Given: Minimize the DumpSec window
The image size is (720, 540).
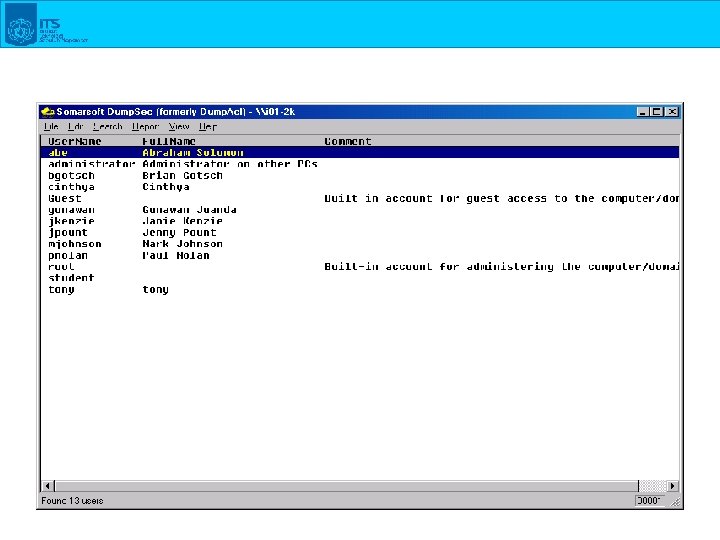Looking at the screenshot, I should [642, 112].
